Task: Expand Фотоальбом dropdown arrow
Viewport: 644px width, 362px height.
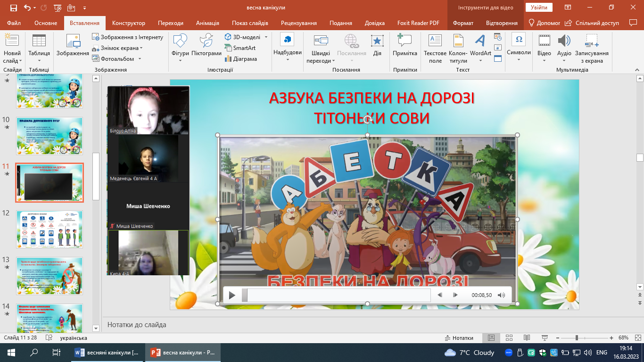Action: [140, 59]
